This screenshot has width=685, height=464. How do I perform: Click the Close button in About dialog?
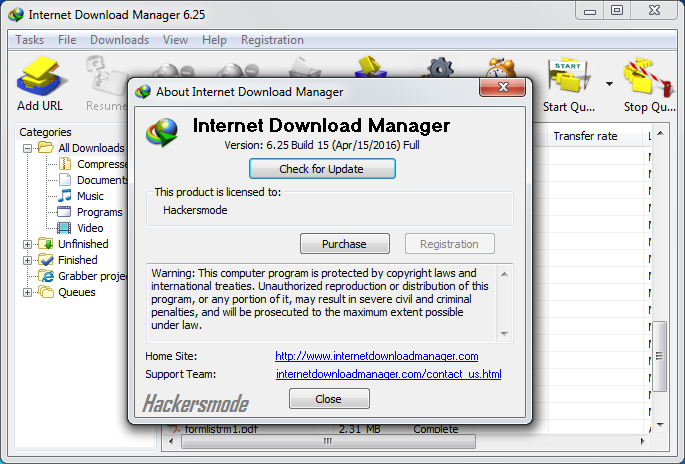click(x=329, y=399)
